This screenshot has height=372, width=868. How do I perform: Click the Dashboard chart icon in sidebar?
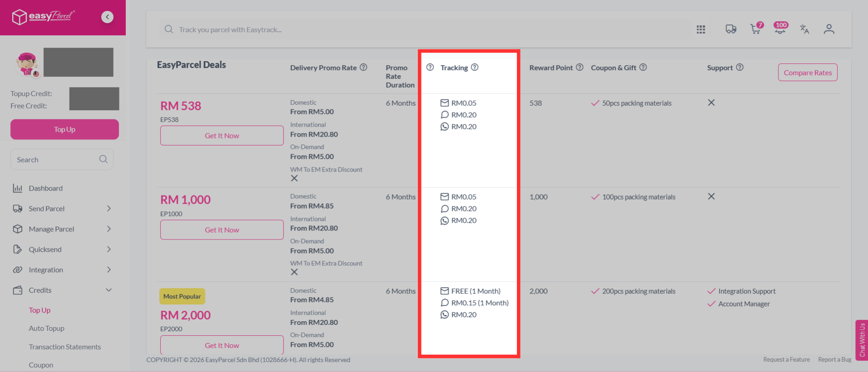(18, 188)
